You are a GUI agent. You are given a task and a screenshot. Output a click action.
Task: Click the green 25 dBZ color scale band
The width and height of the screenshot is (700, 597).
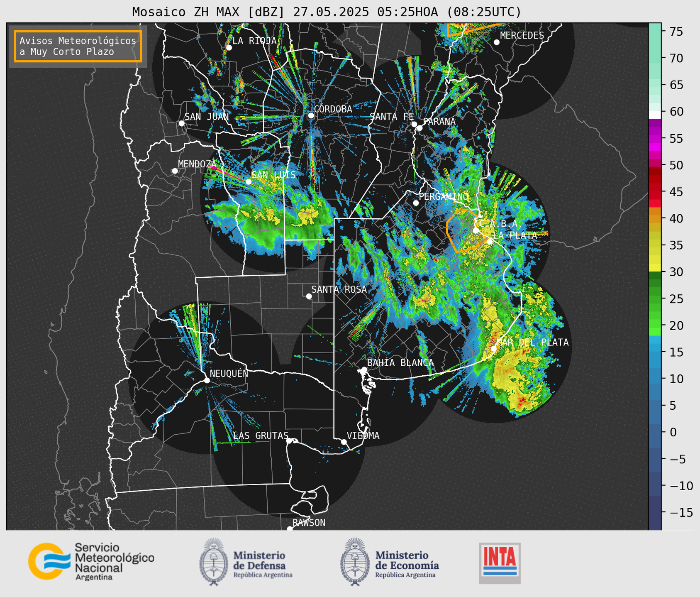[655, 299]
